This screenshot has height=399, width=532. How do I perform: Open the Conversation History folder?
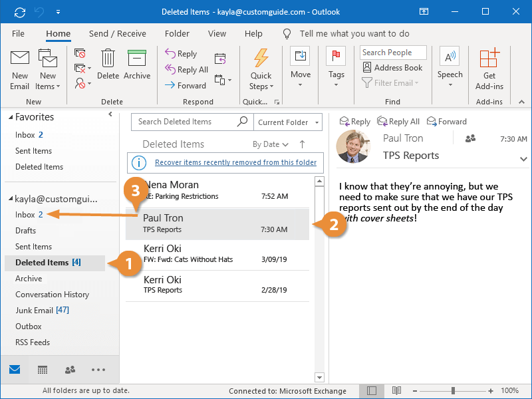pos(53,295)
